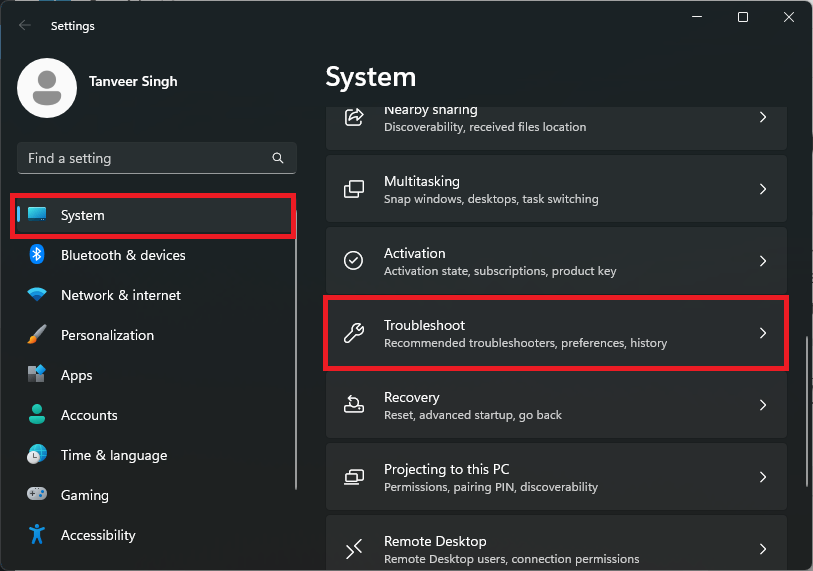Open Recovery via its right chevron

coord(763,405)
